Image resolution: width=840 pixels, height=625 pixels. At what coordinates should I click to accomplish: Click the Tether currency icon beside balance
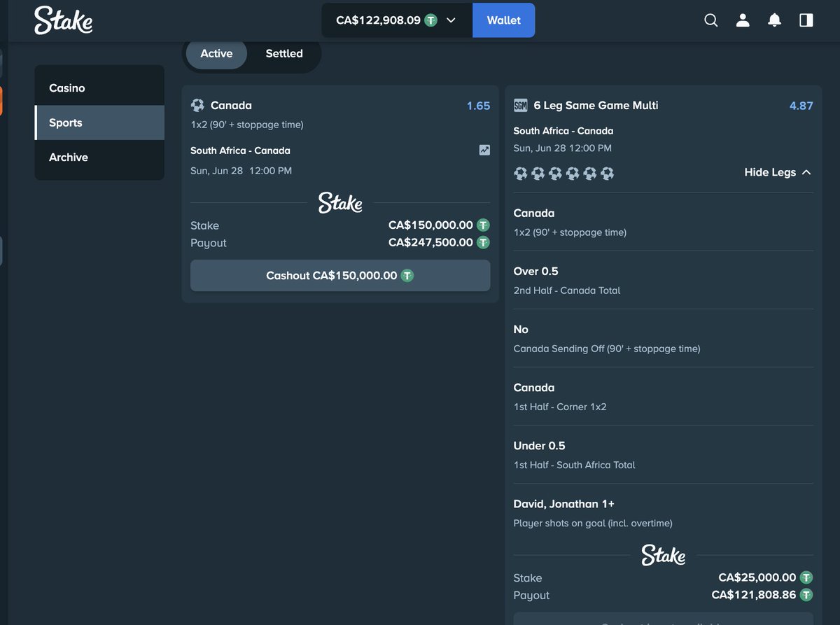[431, 20]
